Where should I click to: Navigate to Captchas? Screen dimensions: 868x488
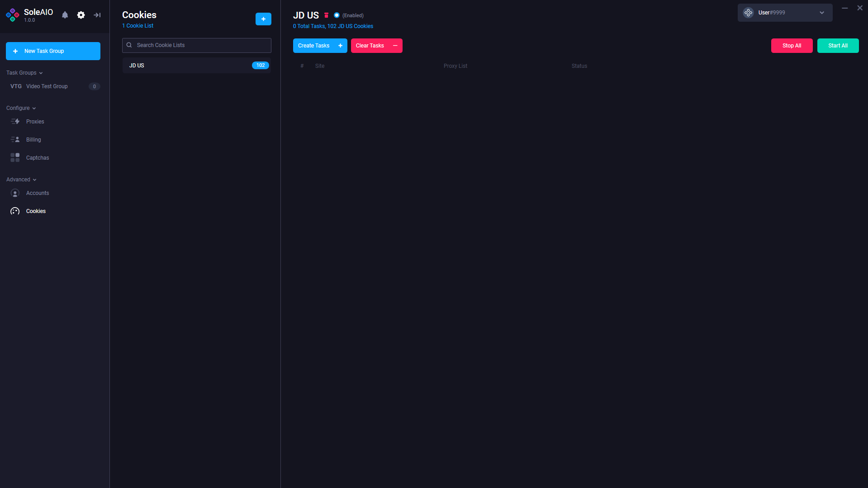(37, 158)
